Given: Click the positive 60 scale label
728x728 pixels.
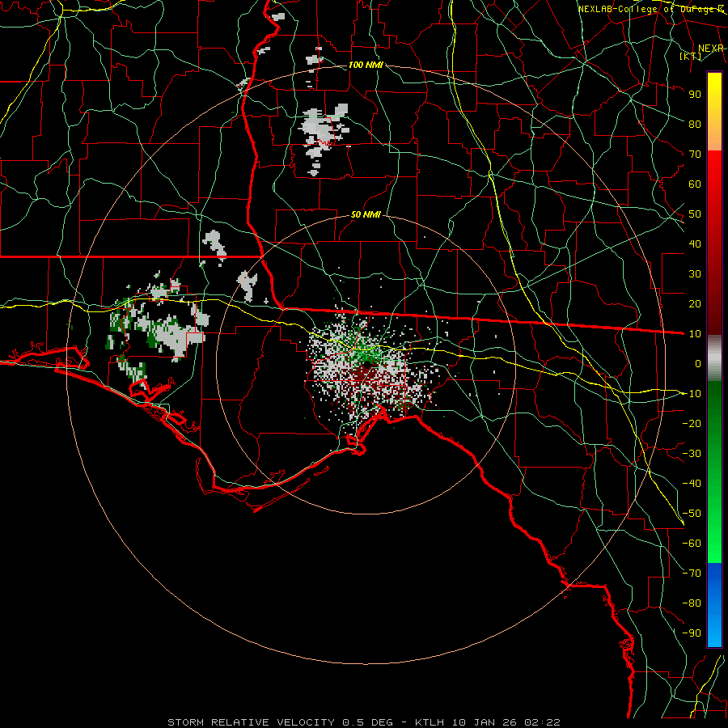Looking at the screenshot, I should 695,184.
